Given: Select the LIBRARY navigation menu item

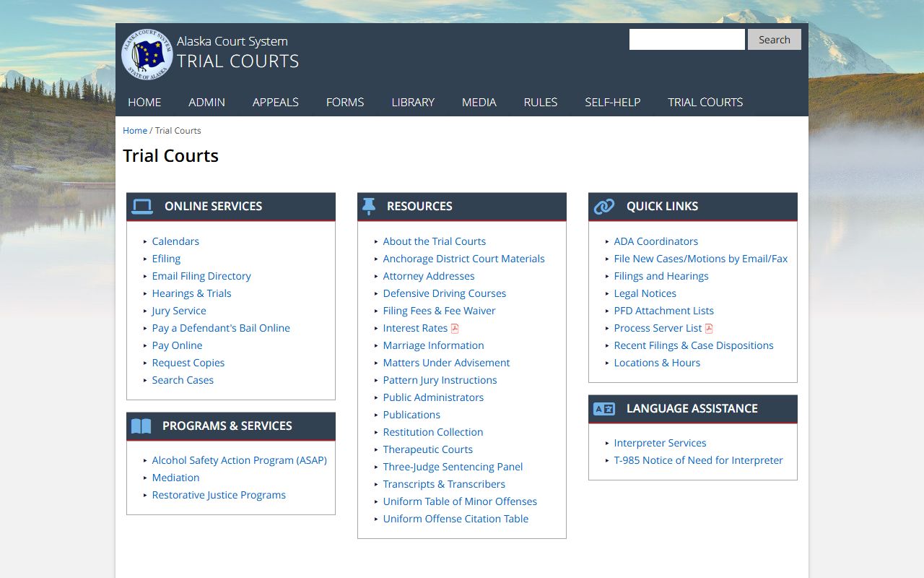Looking at the screenshot, I should [x=413, y=102].
